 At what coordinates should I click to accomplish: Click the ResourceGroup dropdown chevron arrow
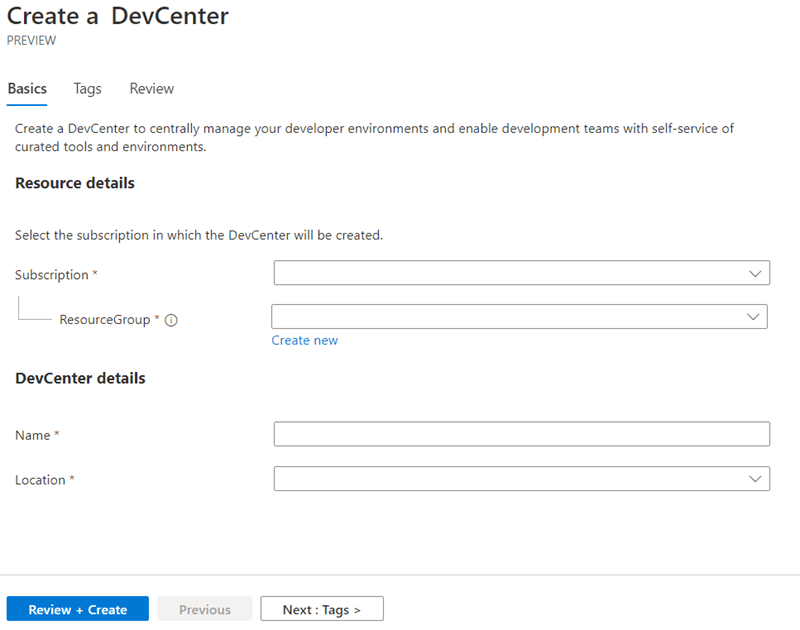[753, 317]
